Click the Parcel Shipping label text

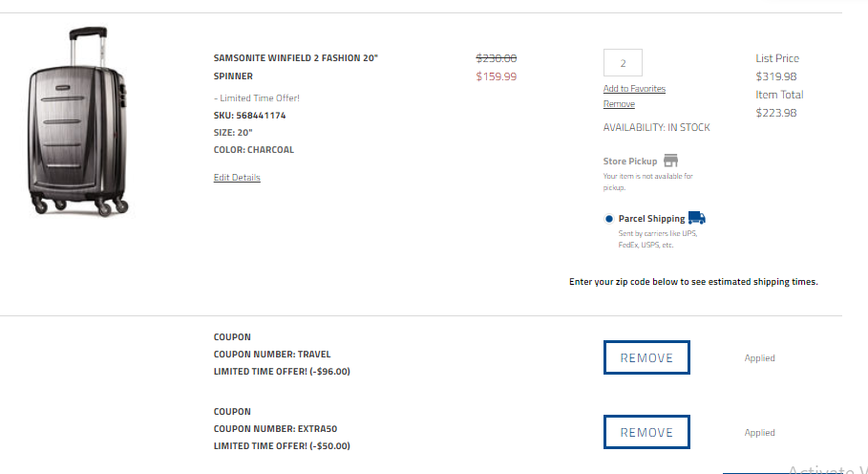651,219
